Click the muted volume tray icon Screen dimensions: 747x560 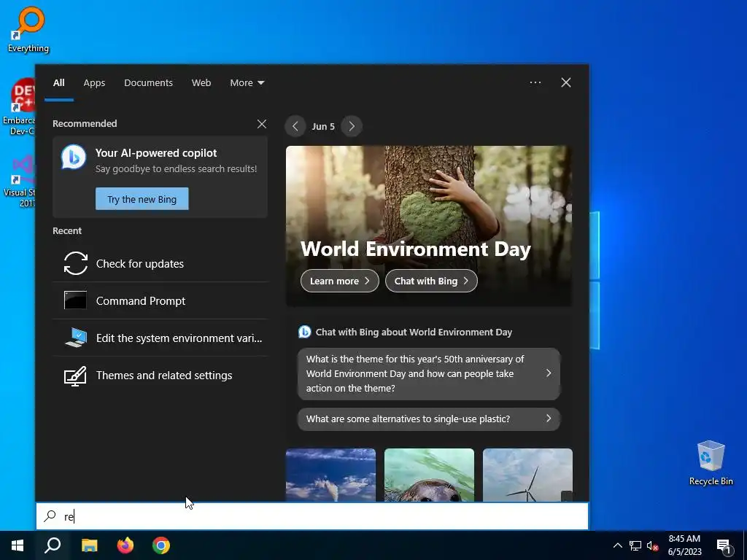point(653,545)
